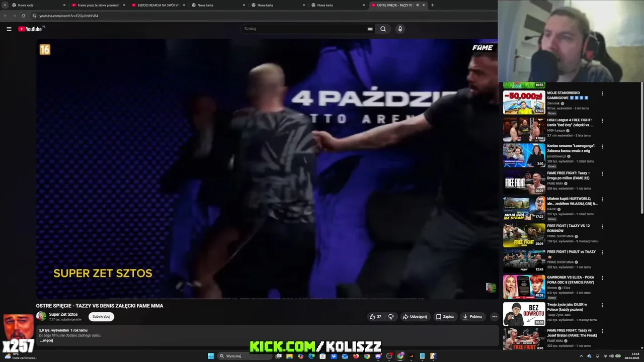Go back in browser history
Viewport: 644px width, 362px height.
pos(5,16)
